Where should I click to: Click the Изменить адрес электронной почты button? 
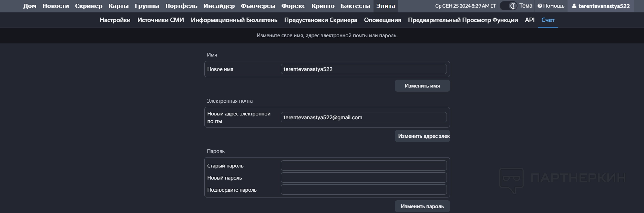tap(422, 136)
